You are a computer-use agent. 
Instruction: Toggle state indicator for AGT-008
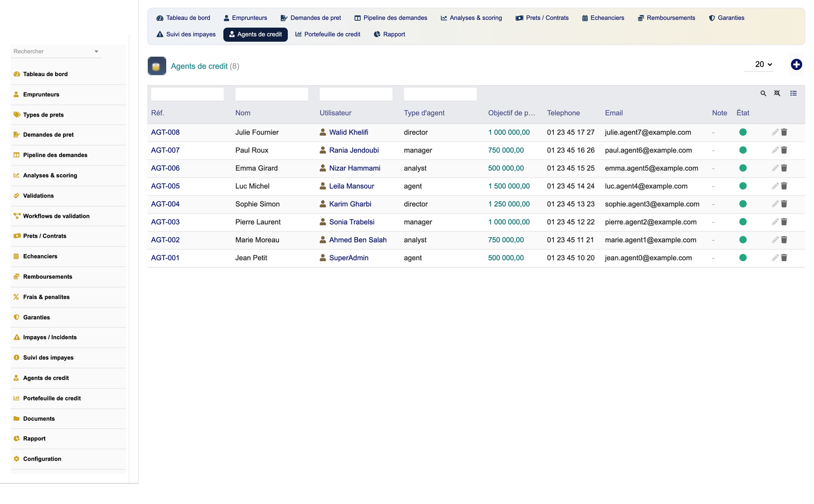tap(743, 132)
